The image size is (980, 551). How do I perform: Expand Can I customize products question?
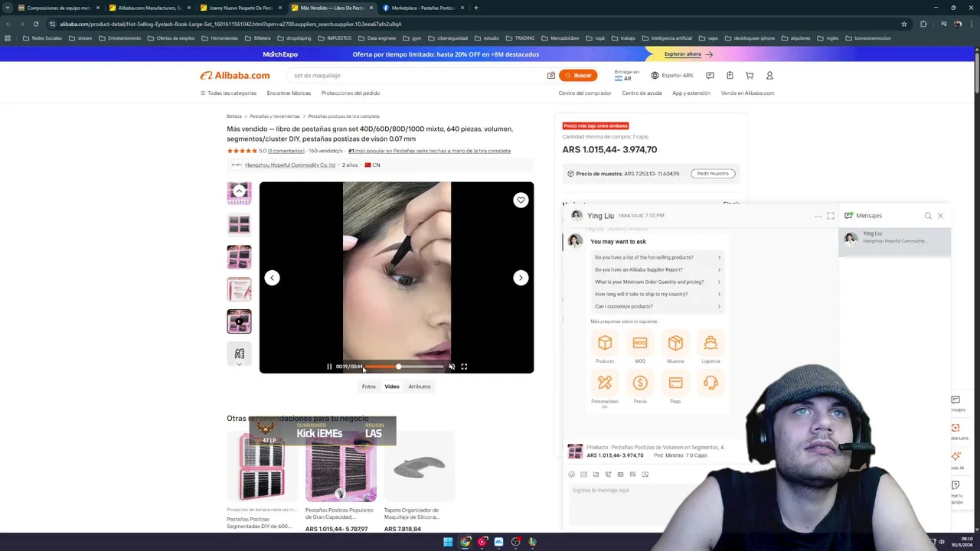(x=658, y=306)
